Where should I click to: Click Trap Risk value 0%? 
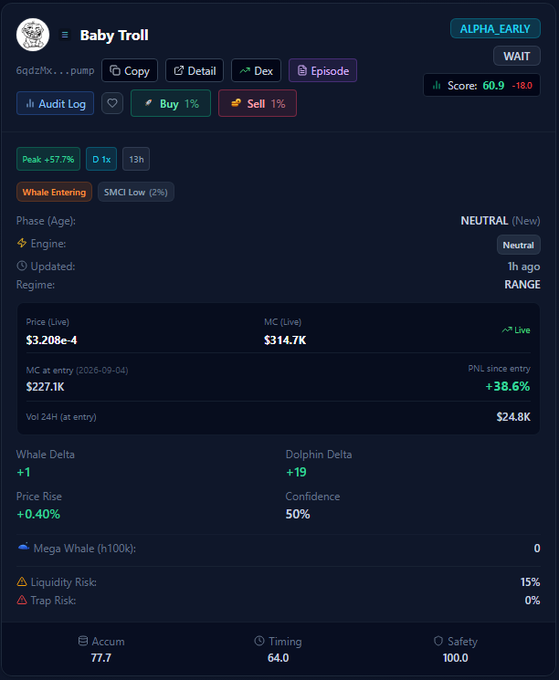[x=532, y=601]
